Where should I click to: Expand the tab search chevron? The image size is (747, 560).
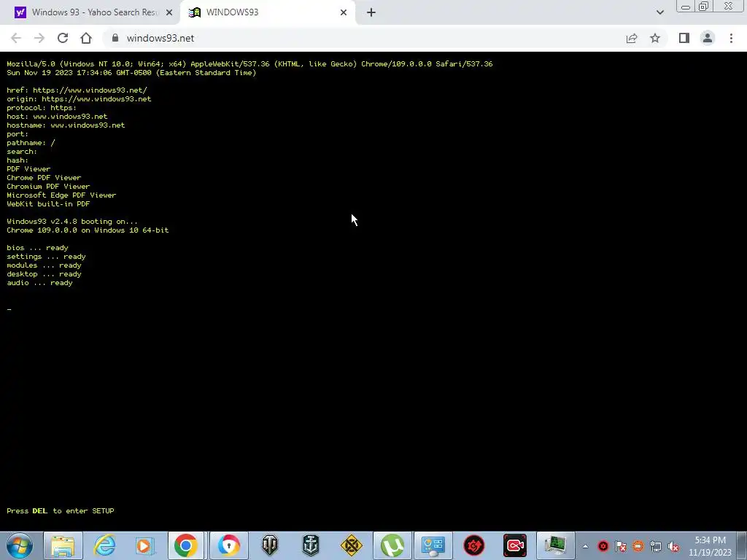click(659, 12)
